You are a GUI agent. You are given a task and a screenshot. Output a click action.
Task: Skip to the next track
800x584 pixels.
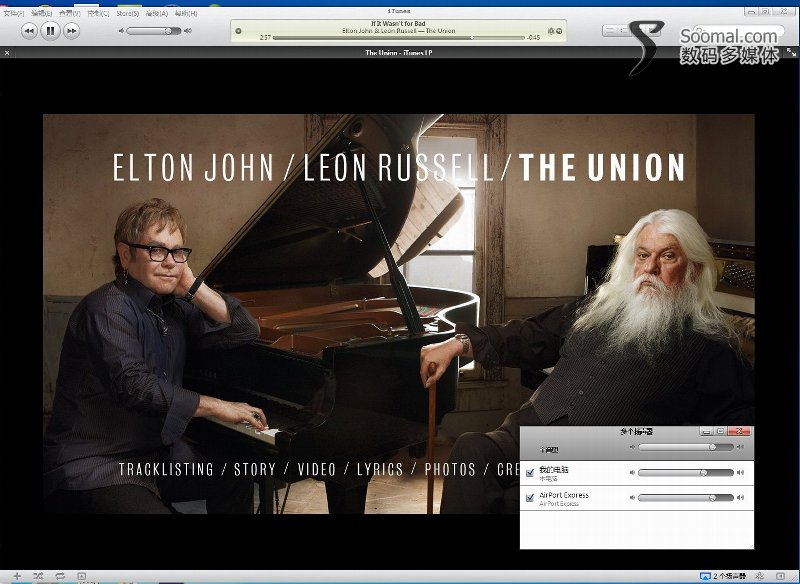pyautogui.click(x=71, y=31)
